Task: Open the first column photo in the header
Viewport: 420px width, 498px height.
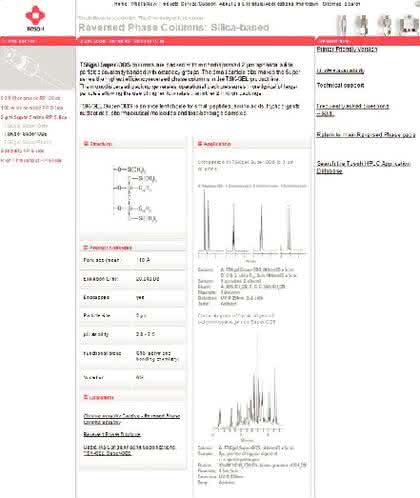Action: [x=341, y=25]
